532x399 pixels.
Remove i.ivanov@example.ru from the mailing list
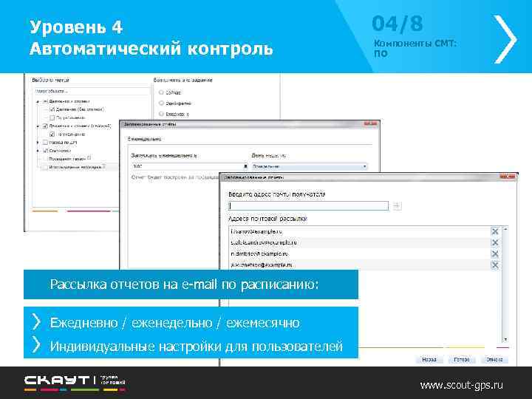pos(494,231)
